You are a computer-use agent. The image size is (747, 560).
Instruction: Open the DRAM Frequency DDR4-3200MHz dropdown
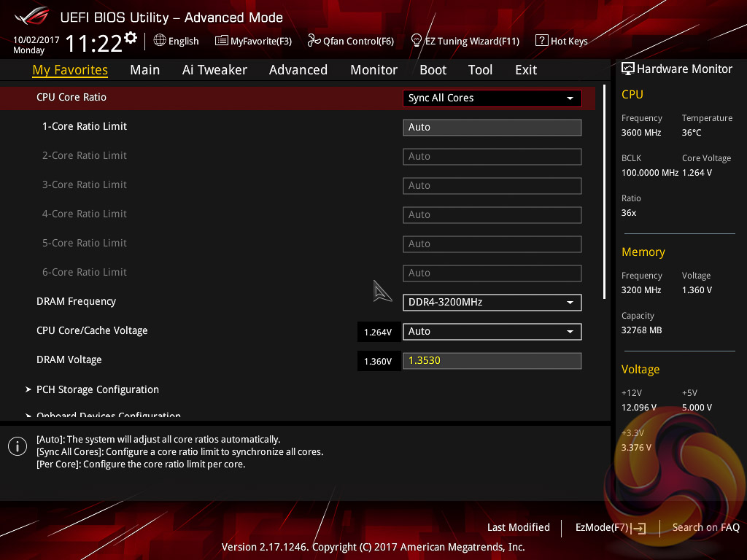(x=492, y=303)
